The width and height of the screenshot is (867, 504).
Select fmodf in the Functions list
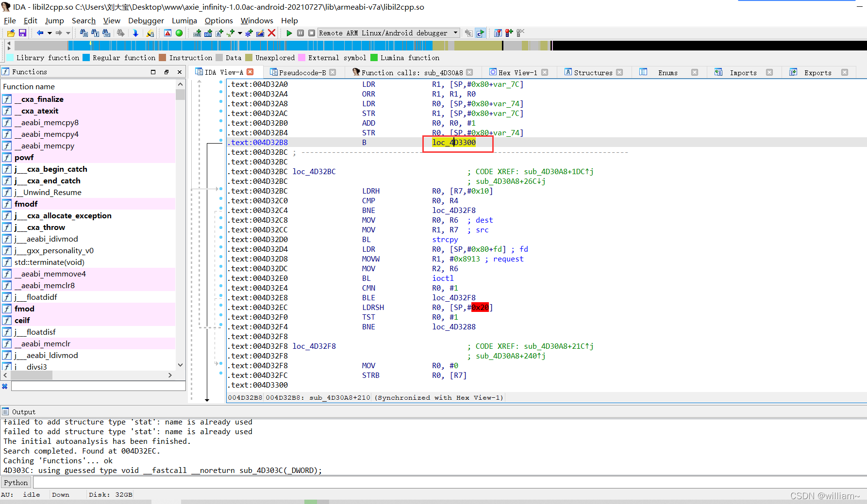coord(26,204)
